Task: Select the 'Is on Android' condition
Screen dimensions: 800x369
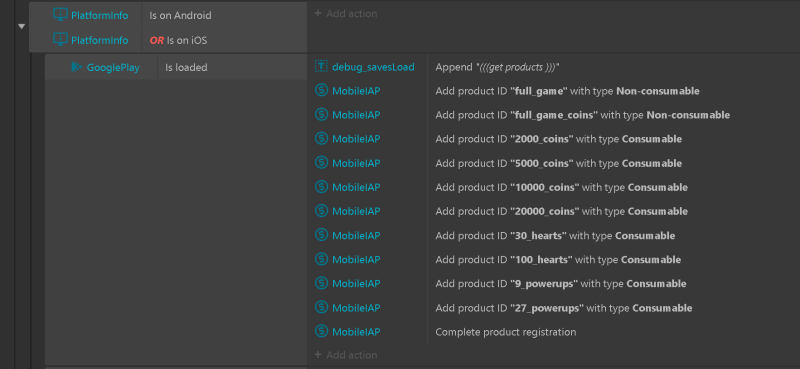Action: [x=180, y=15]
